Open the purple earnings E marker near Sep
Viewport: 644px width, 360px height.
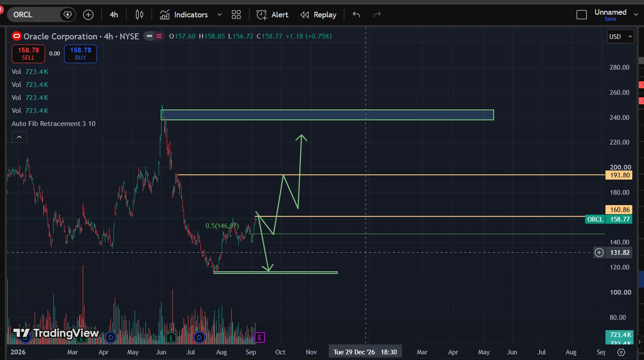click(259, 337)
